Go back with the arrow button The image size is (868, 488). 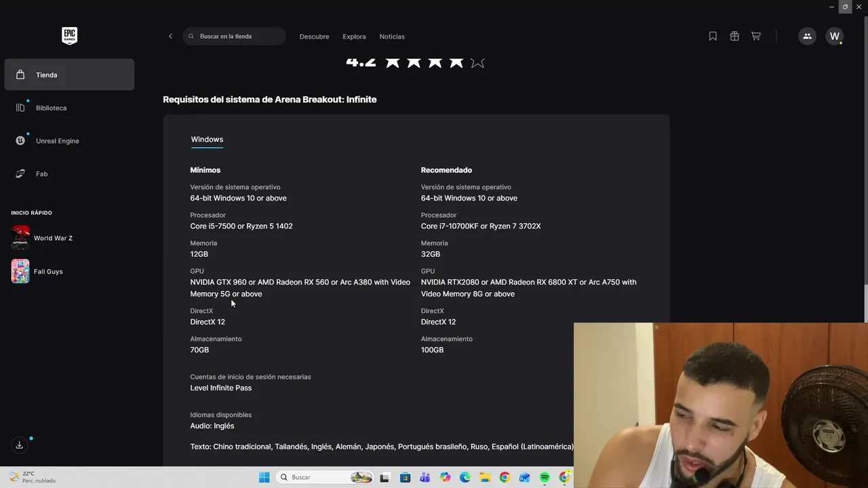click(x=170, y=37)
